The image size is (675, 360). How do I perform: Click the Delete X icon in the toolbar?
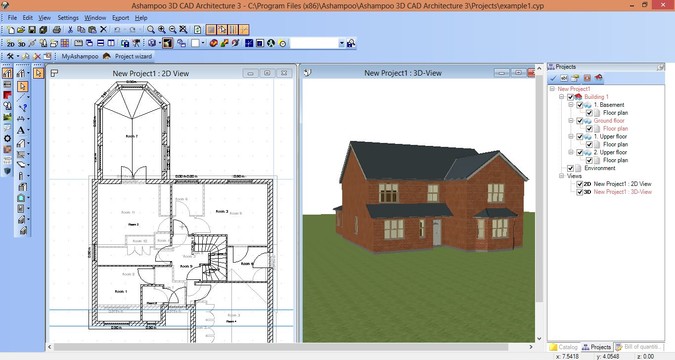coord(103,30)
